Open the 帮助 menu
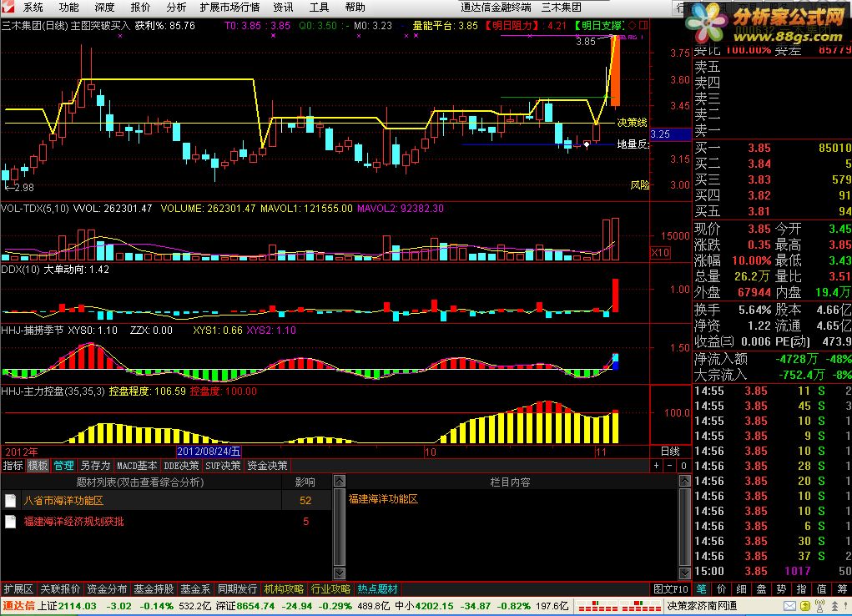 click(x=355, y=7)
